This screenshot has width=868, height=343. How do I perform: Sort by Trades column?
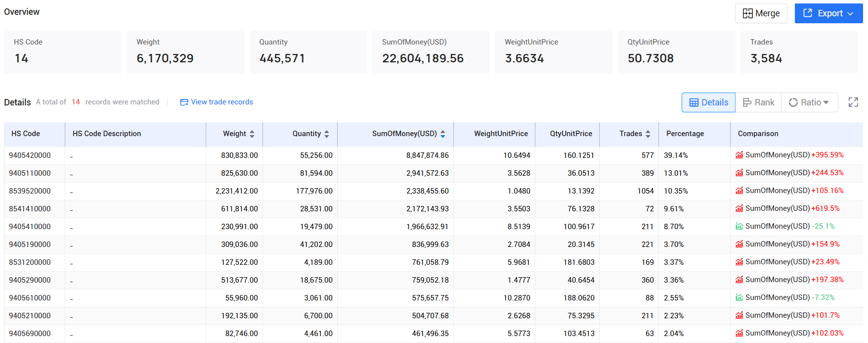pos(648,134)
